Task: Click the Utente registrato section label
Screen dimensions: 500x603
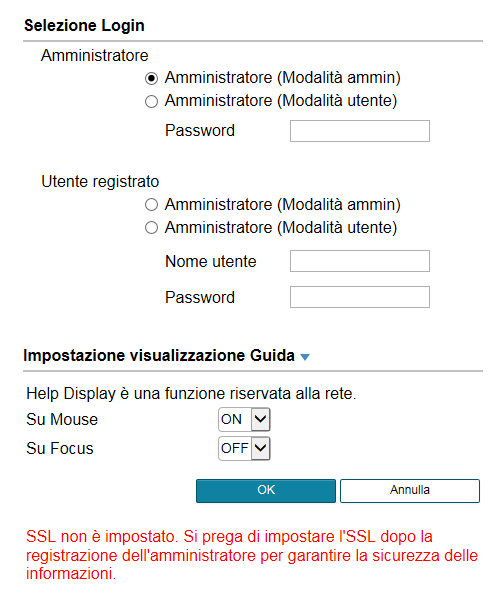Action: (x=100, y=182)
